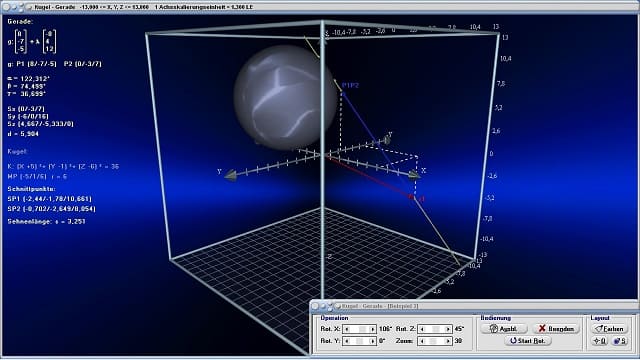Click the Gerade heading in the info list
The height and width of the screenshot is (360, 640).
(x=20, y=21)
